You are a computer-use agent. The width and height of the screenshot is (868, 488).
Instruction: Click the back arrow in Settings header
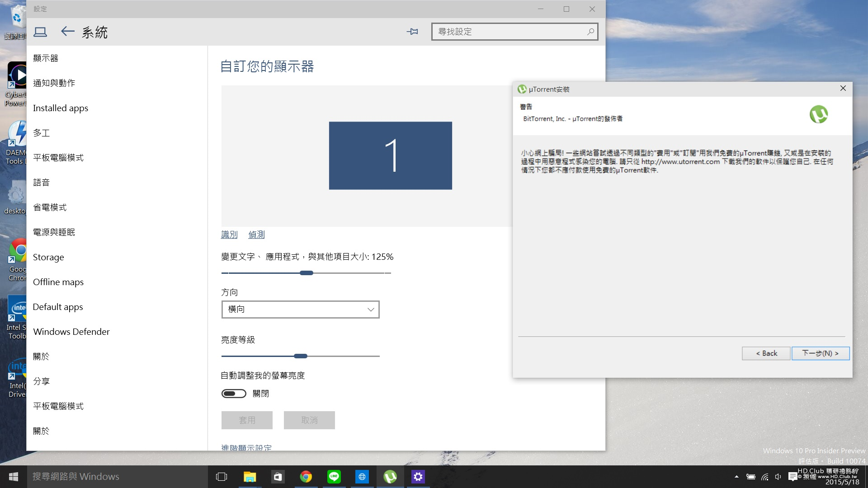pyautogui.click(x=68, y=32)
